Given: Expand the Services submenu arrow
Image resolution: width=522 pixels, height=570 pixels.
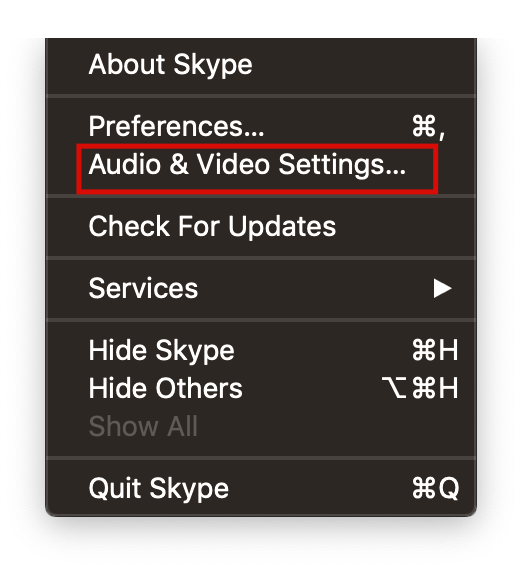Looking at the screenshot, I should [x=442, y=289].
